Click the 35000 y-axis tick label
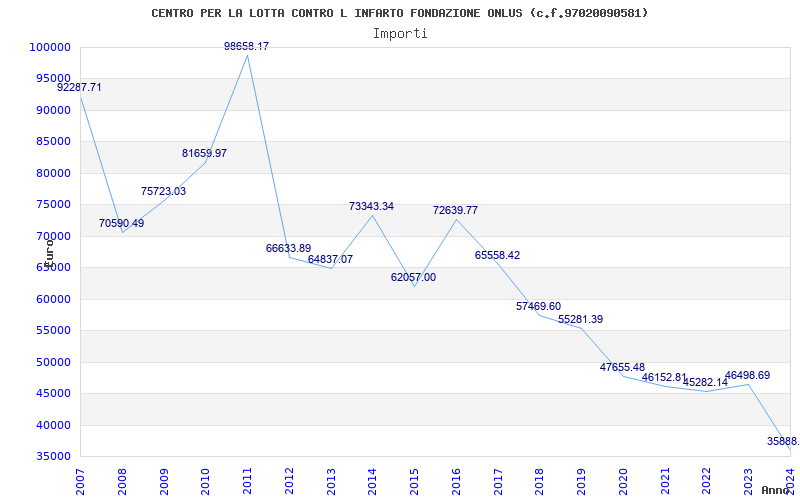 (x=53, y=457)
